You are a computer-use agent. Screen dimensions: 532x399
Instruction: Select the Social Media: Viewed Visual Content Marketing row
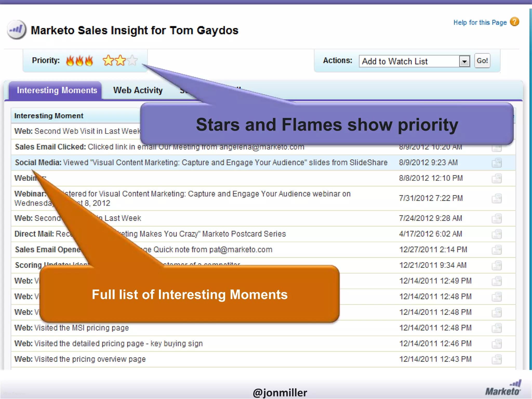pos(263,163)
